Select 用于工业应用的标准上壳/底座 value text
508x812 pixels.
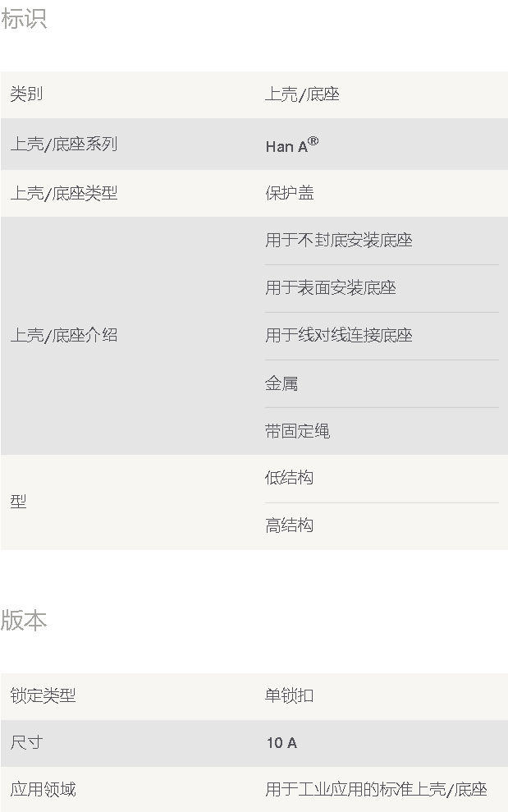(x=377, y=790)
